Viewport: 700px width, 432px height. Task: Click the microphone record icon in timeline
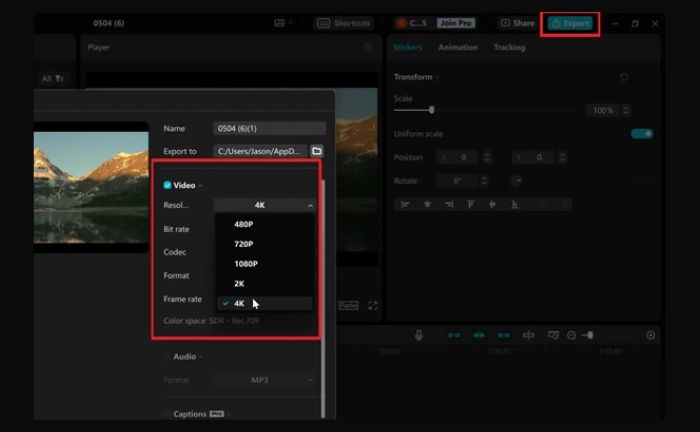coord(418,335)
